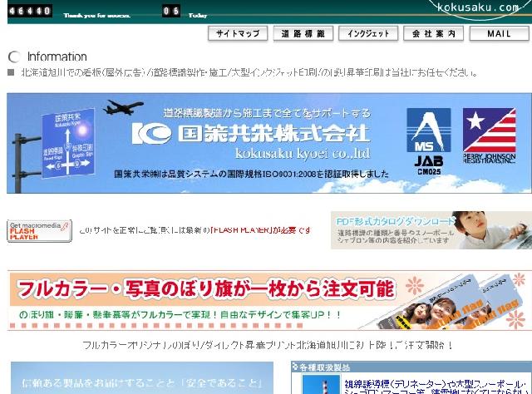
Task: Click the ISO9001:2008 certification text line
Action: pos(251,174)
